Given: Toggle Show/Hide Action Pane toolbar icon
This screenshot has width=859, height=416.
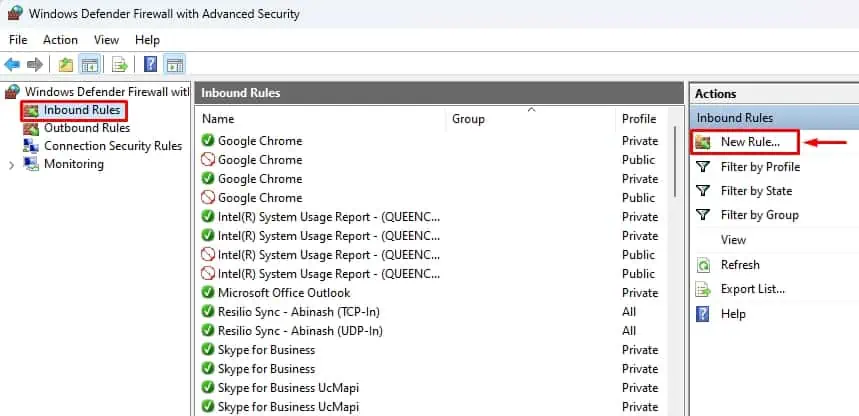Looking at the screenshot, I should point(175,65).
